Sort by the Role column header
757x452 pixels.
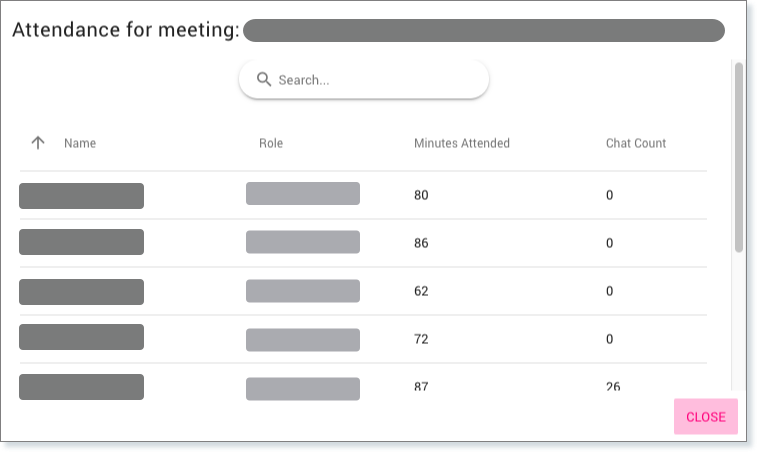click(x=271, y=143)
